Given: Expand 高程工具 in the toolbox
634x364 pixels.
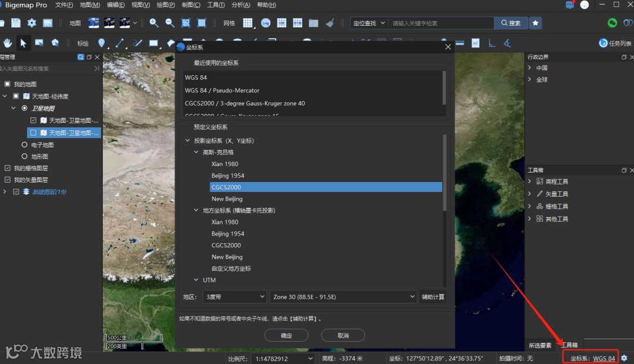Looking at the screenshot, I should pos(530,181).
